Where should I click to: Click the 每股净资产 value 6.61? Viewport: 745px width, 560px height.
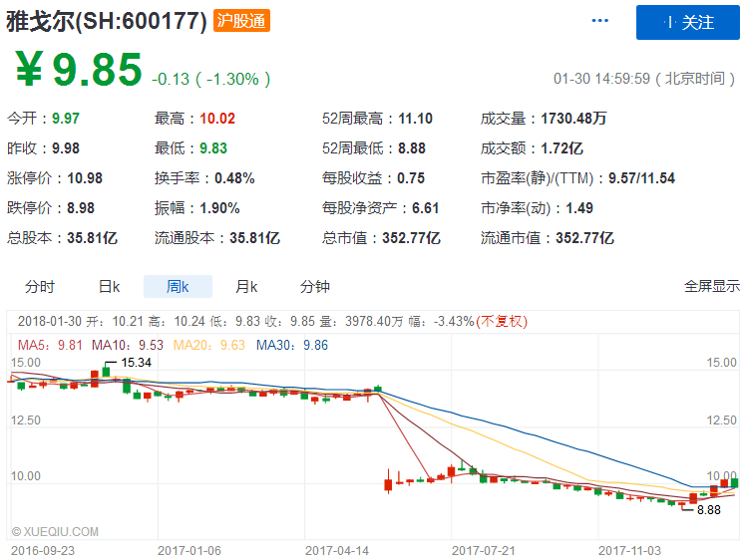pyautogui.click(x=425, y=208)
